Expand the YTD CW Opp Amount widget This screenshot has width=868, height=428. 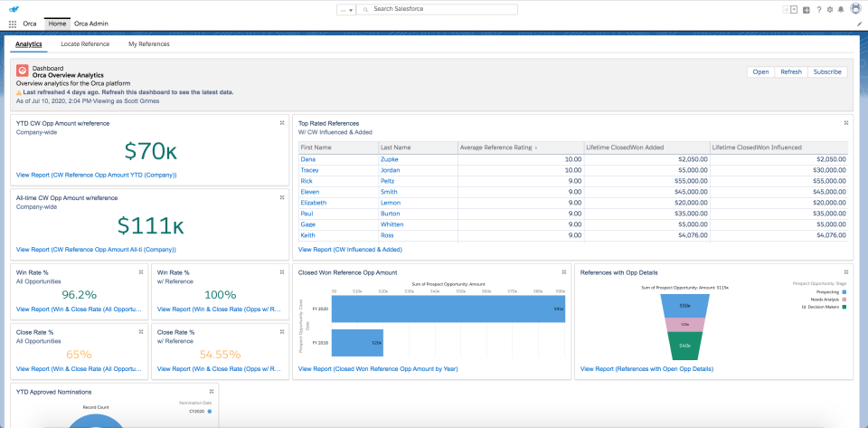(282, 123)
